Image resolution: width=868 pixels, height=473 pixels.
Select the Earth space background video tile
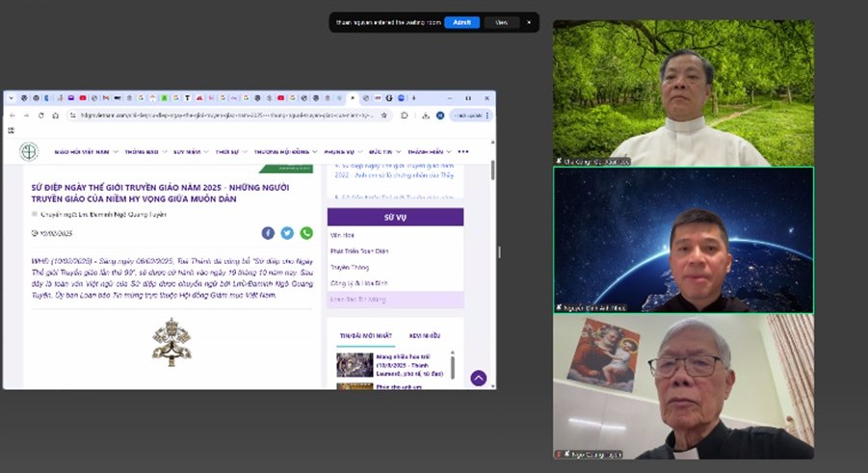683,240
